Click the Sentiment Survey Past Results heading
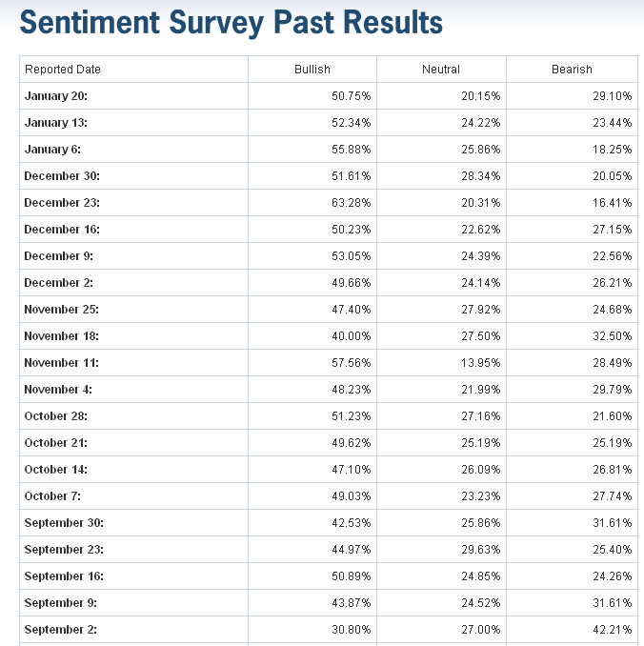 click(x=231, y=22)
